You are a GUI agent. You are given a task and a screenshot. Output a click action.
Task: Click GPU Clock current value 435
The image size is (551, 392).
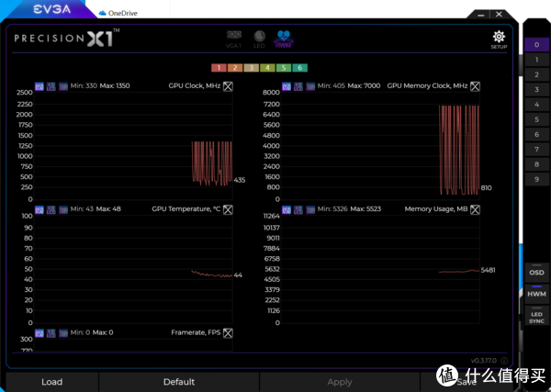[x=240, y=180]
